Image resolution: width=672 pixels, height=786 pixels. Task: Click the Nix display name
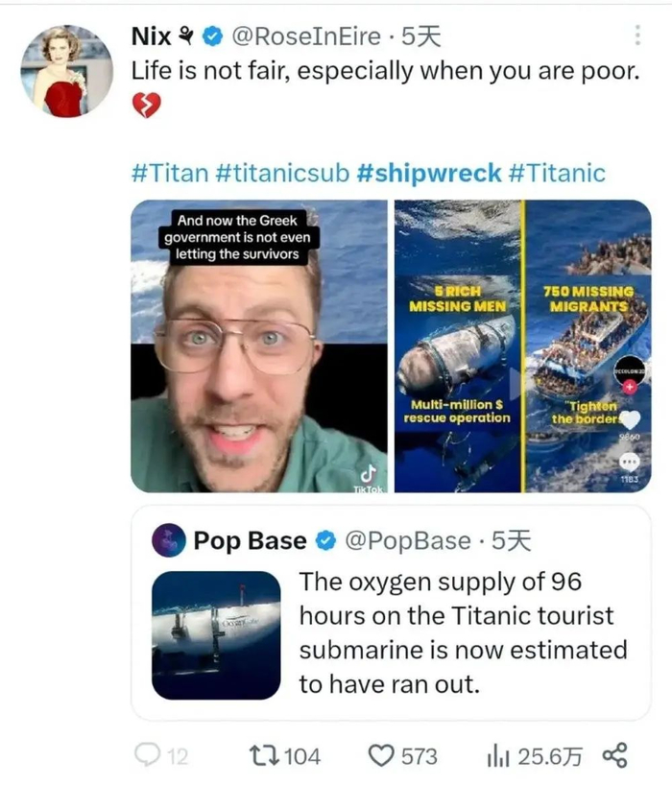click(x=151, y=36)
